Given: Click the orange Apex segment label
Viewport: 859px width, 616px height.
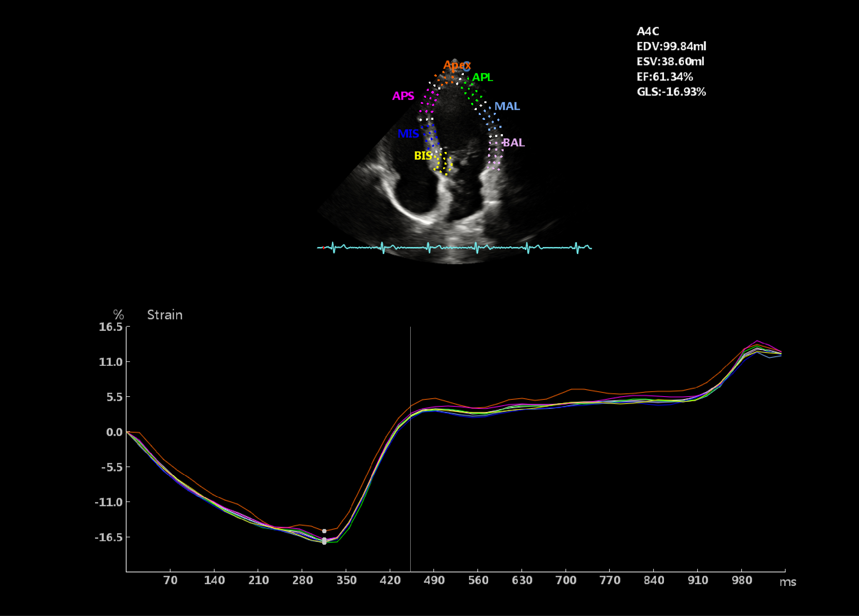Looking at the screenshot, I should click(x=456, y=65).
